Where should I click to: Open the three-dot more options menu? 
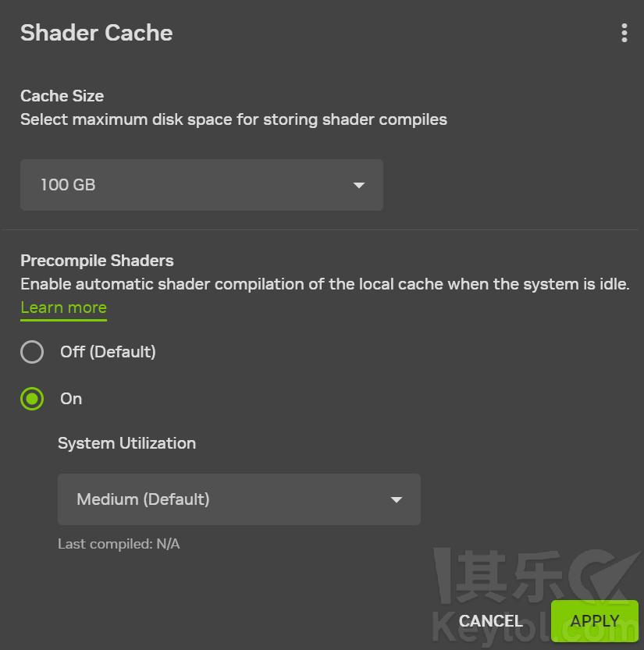(x=624, y=33)
